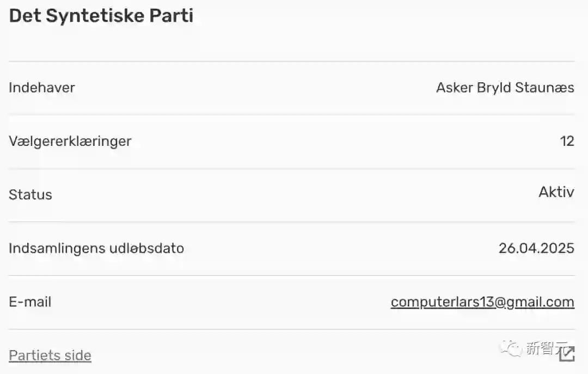The image size is (588, 374).
Task: Click divider between Vælgererklæringer and Status rows
Action: click(292, 168)
